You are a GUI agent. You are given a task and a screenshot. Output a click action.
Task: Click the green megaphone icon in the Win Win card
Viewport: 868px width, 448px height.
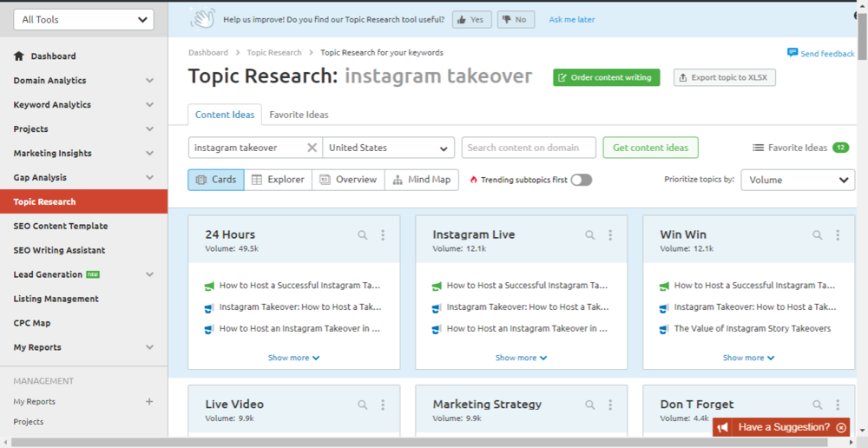[x=664, y=287]
